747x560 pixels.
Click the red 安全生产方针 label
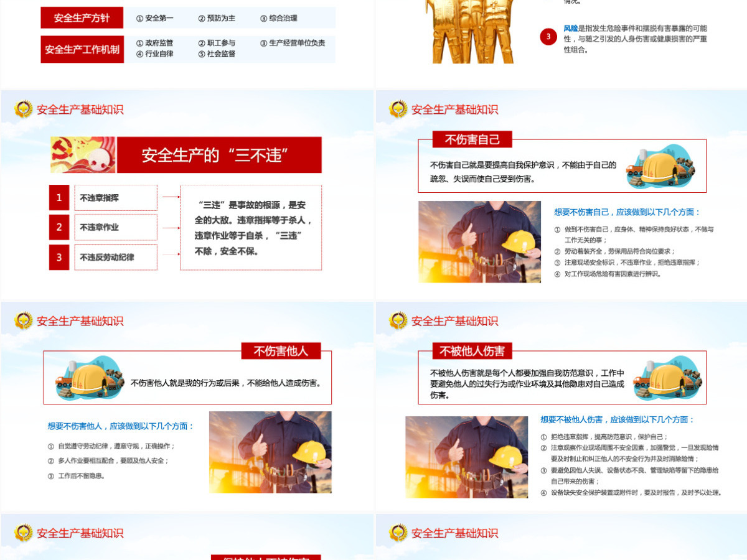pos(82,18)
